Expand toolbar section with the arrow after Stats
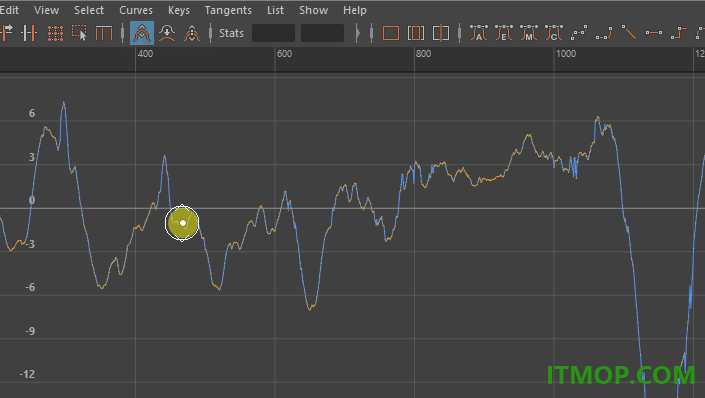This screenshot has height=398, width=705. point(358,33)
